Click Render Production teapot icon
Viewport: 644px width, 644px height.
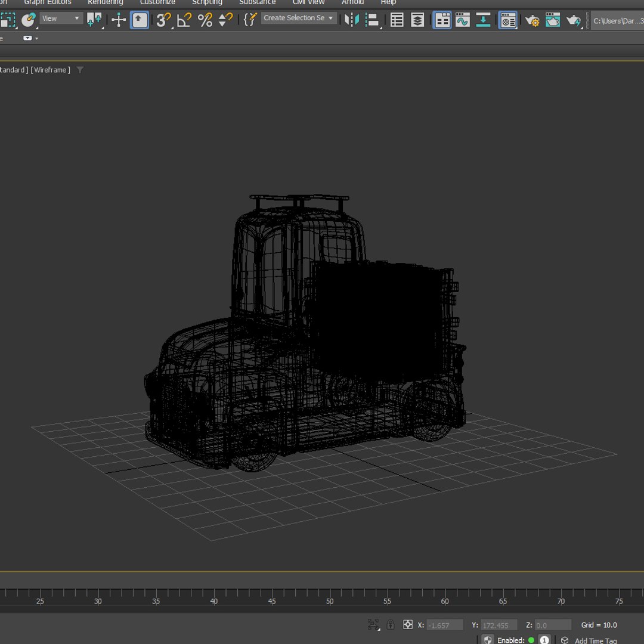574,20
